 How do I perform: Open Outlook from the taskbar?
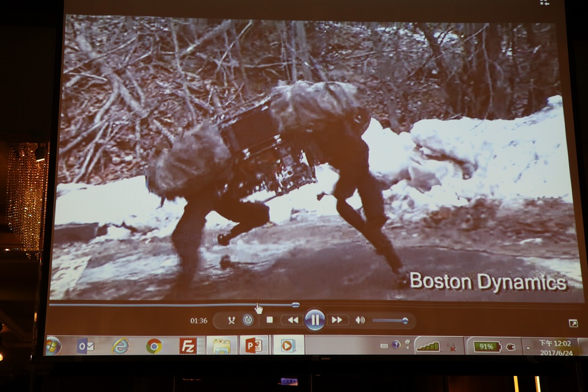coord(86,346)
